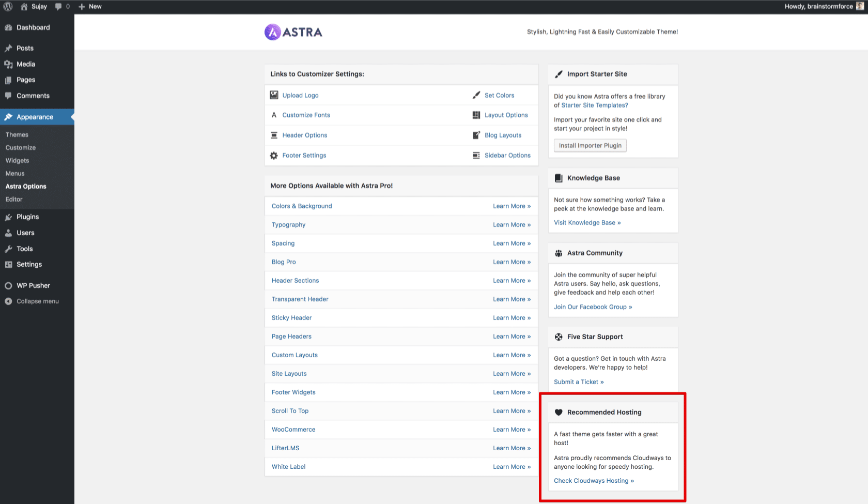Collapse the admin sidebar menu
Viewport: 868px width, 504px height.
click(x=37, y=301)
